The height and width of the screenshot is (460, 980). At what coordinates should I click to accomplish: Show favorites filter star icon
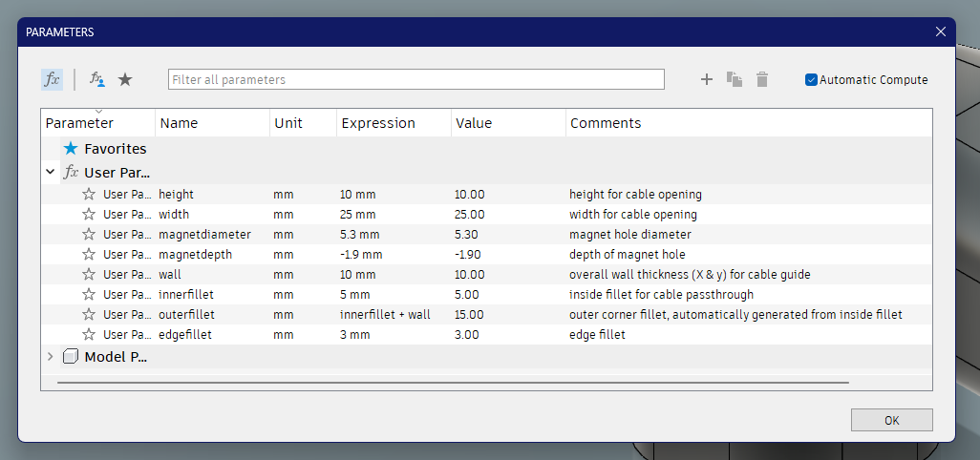pyautogui.click(x=126, y=79)
